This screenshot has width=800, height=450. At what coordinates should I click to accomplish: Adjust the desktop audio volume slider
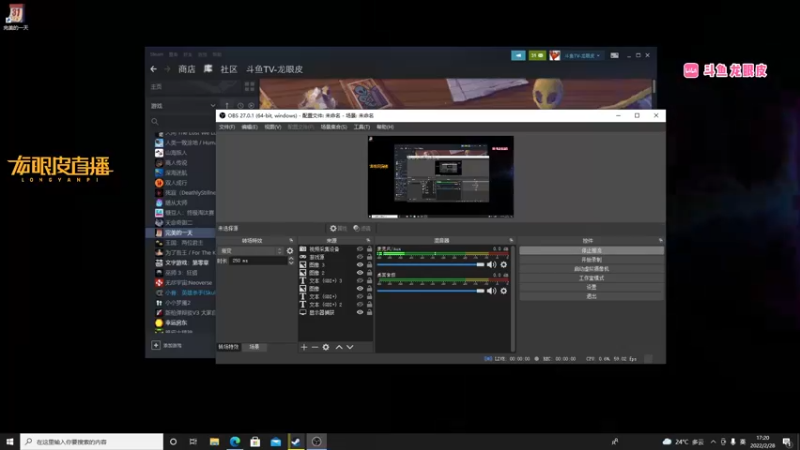tap(431, 291)
